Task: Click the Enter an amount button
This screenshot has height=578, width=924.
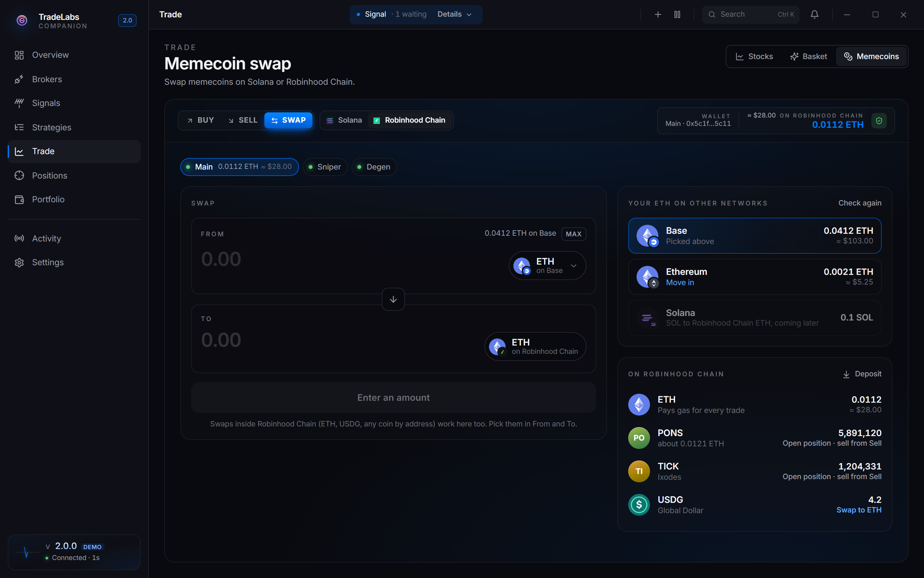Action: click(393, 398)
